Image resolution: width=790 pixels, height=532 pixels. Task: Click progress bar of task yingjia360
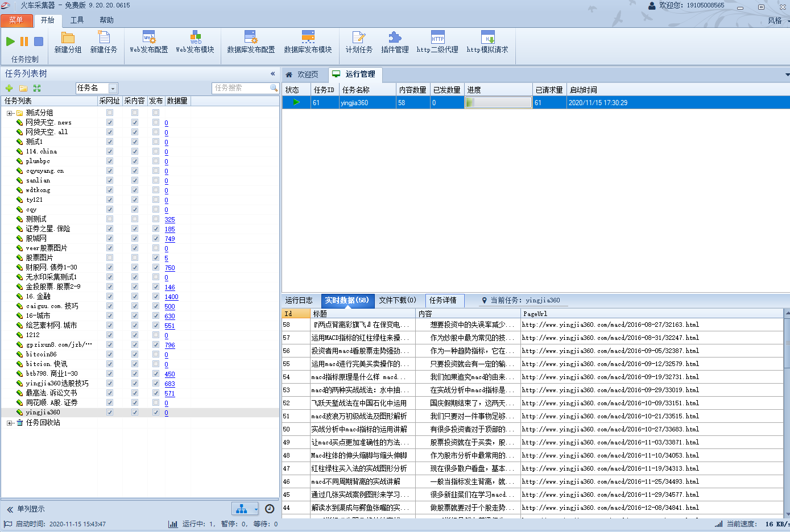click(498, 102)
